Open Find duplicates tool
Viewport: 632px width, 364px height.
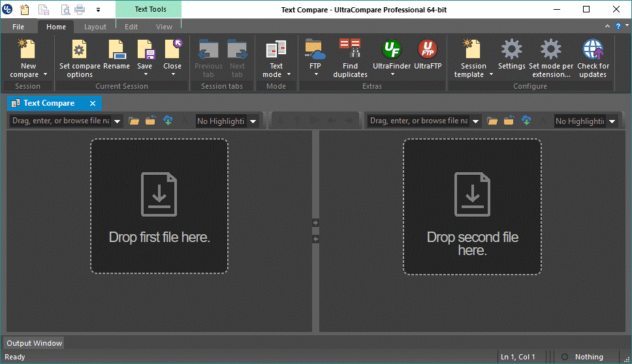350,59
